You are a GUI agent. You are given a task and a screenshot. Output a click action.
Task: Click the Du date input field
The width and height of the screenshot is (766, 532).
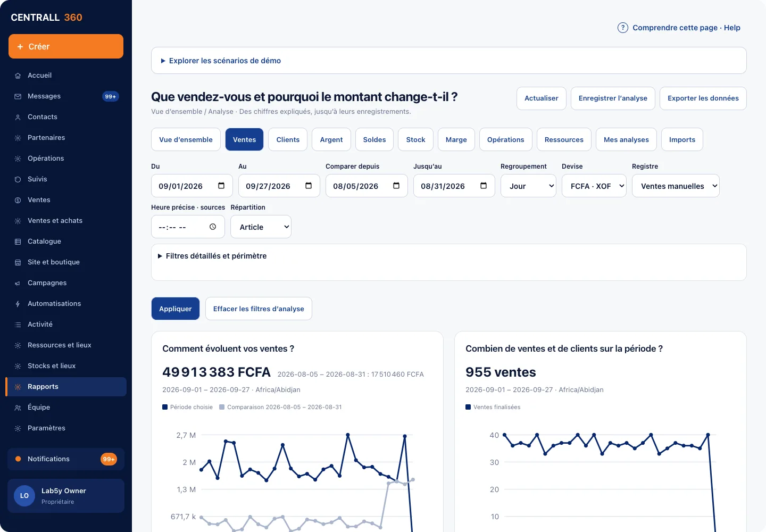192,186
